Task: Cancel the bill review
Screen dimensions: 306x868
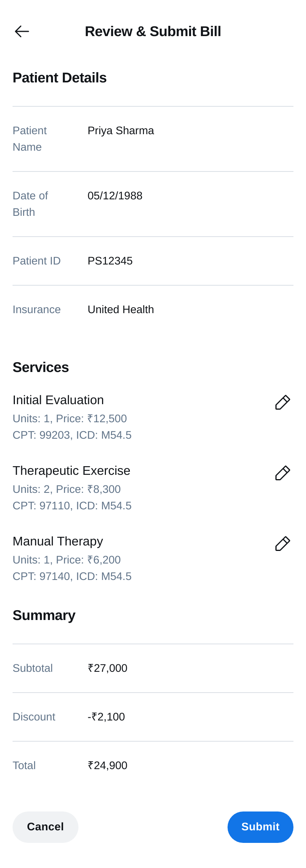Action: [46, 827]
